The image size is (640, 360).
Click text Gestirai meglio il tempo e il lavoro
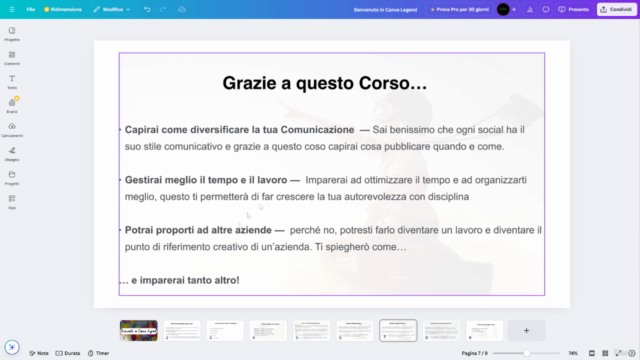(206, 180)
